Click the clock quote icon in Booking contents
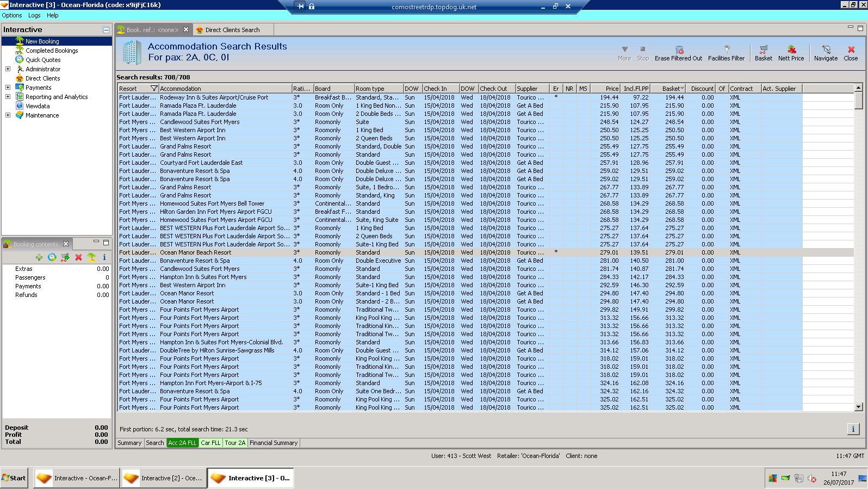 [52, 257]
